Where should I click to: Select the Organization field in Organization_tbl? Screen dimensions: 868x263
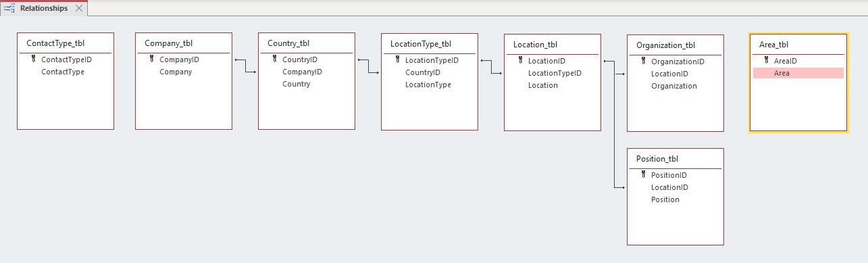(674, 86)
